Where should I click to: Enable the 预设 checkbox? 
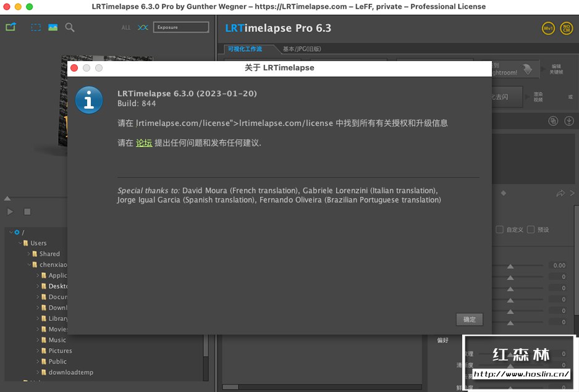(x=531, y=230)
